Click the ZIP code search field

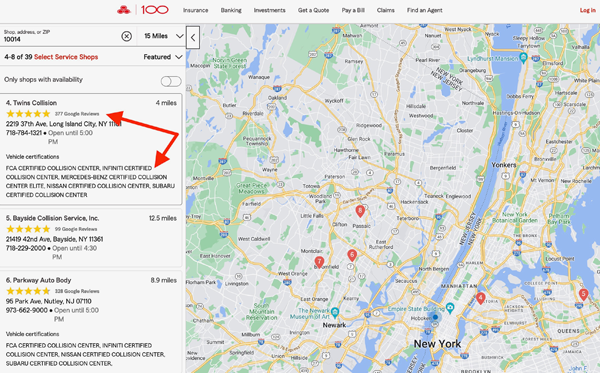pyautogui.click(x=61, y=36)
